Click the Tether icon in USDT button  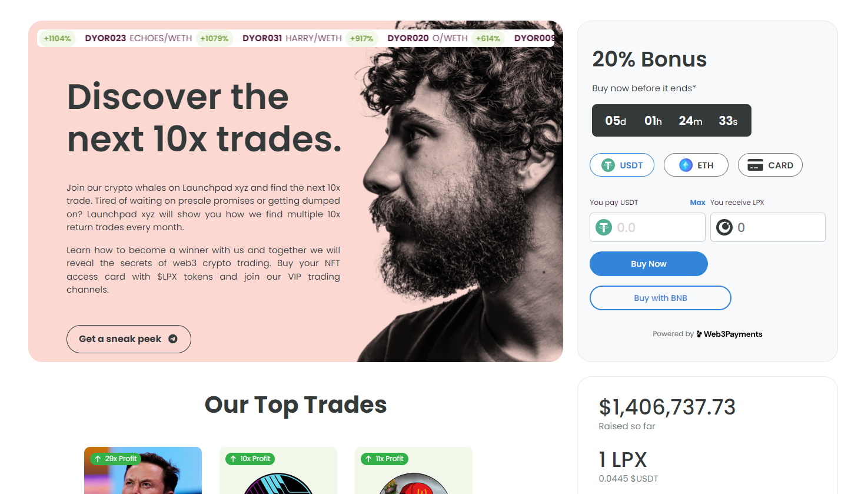pos(608,165)
